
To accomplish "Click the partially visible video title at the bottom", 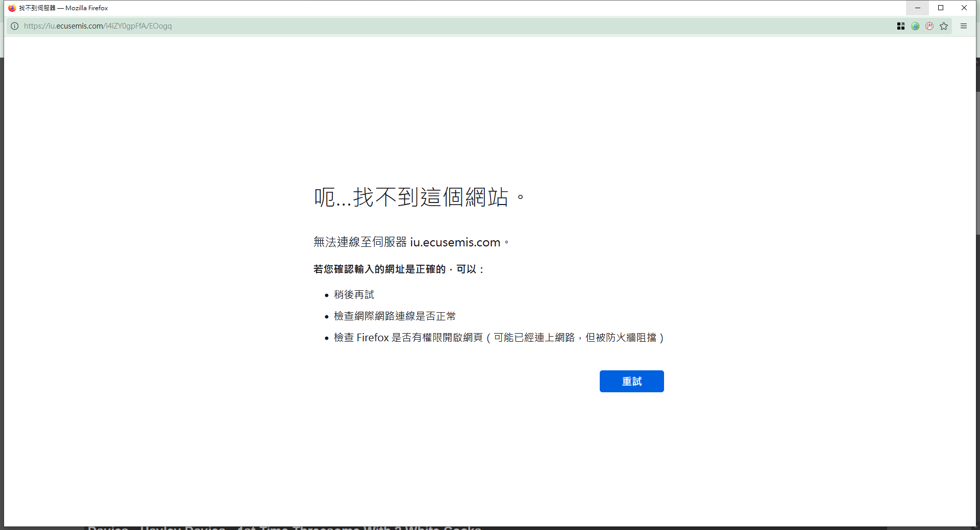I will 284,528.
